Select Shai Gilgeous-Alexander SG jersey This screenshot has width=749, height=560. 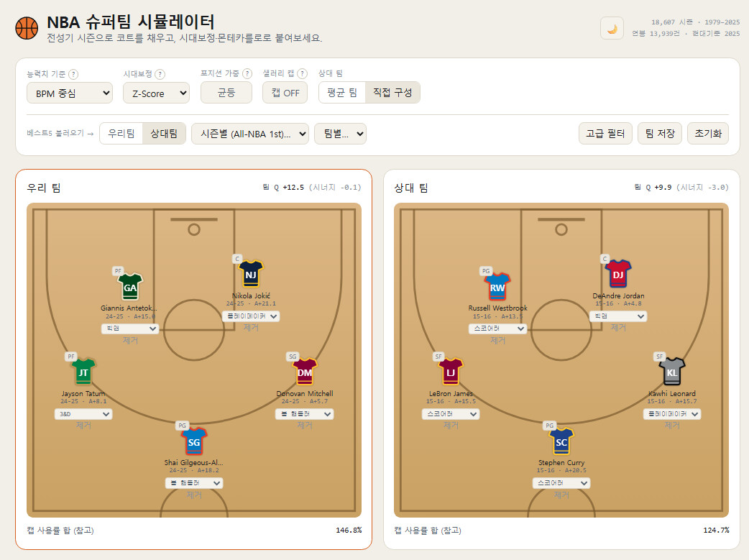point(194,441)
